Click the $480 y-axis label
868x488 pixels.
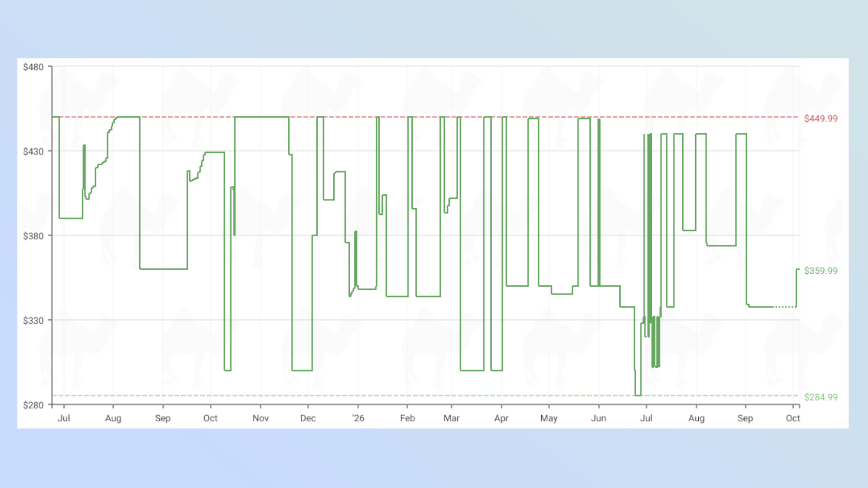pos(33,67)
